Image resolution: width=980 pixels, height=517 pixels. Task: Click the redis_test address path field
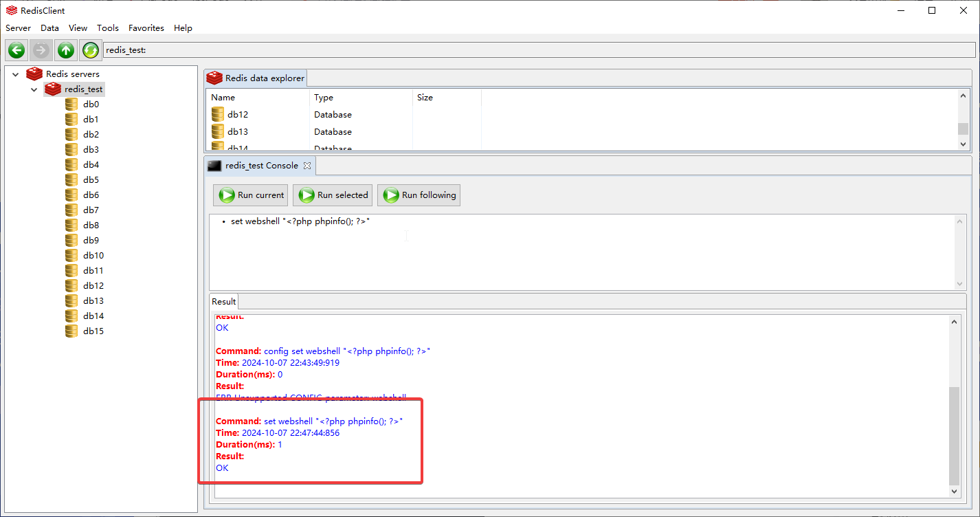pyautogui.click(x=536, y=50)
